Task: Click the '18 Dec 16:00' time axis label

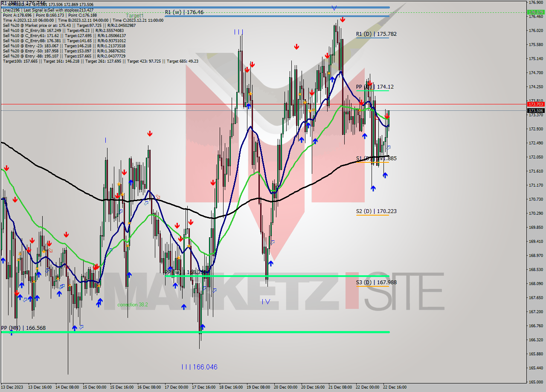Action: point(231,387)
